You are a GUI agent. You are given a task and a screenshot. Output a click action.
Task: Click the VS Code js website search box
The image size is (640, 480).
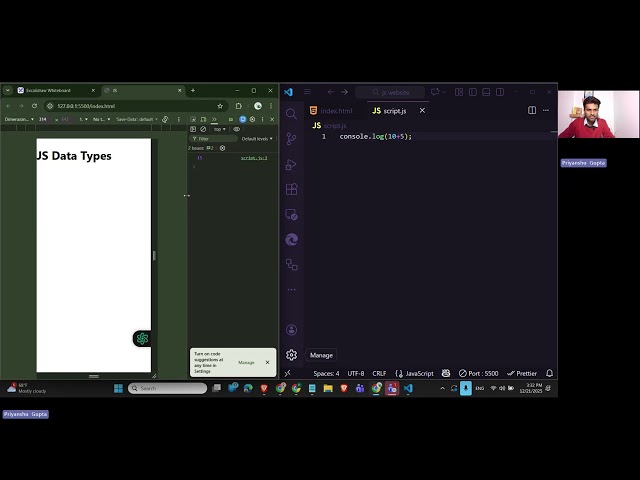[390, 92]
